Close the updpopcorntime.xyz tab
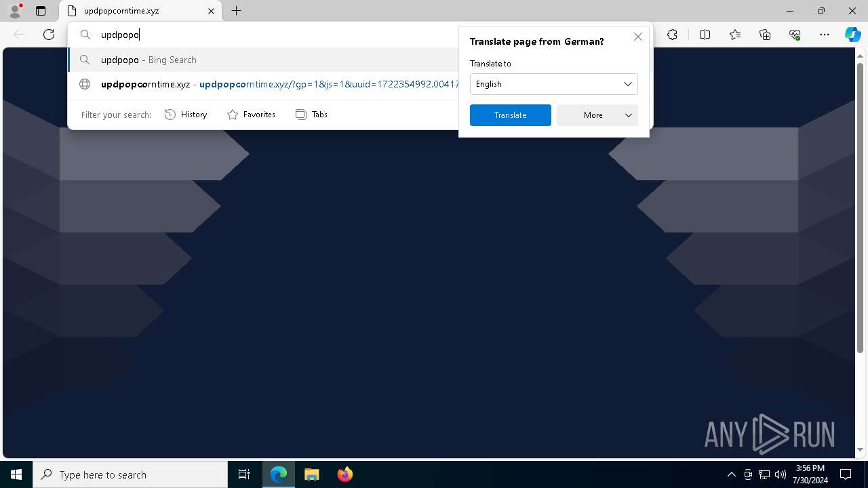Image resolution: width=868 pixels, height=488 pixels. click(211, 11)
